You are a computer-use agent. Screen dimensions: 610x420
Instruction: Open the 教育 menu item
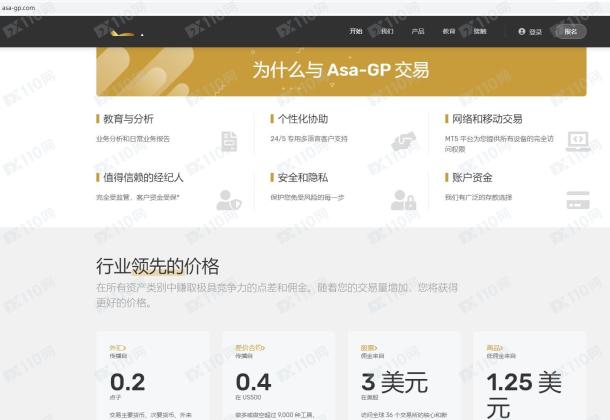point(449,31)
